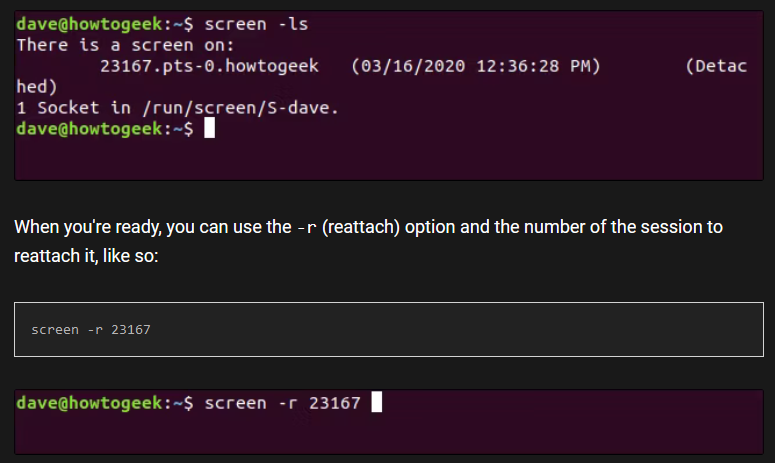The image size is (775, 463).
Task: Click the "screen -r 23167" command in bottom terminal
Action: pos(282,403)
